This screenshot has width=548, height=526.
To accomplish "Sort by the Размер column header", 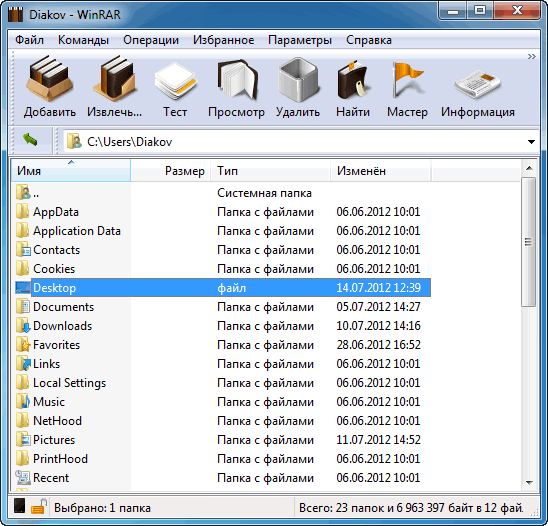I will (171, 171).
